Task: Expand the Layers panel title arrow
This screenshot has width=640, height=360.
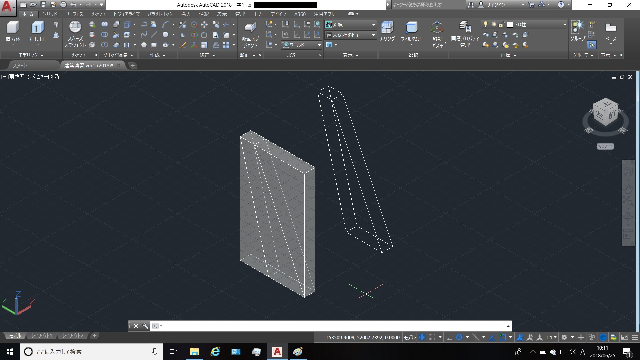Action: 515,55
